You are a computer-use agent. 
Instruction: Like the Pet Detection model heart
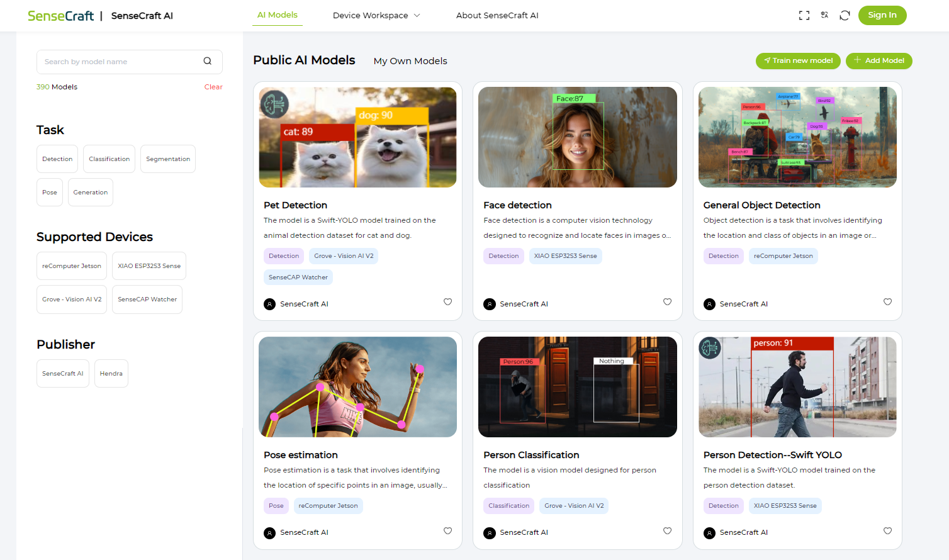tap(447, 302)
